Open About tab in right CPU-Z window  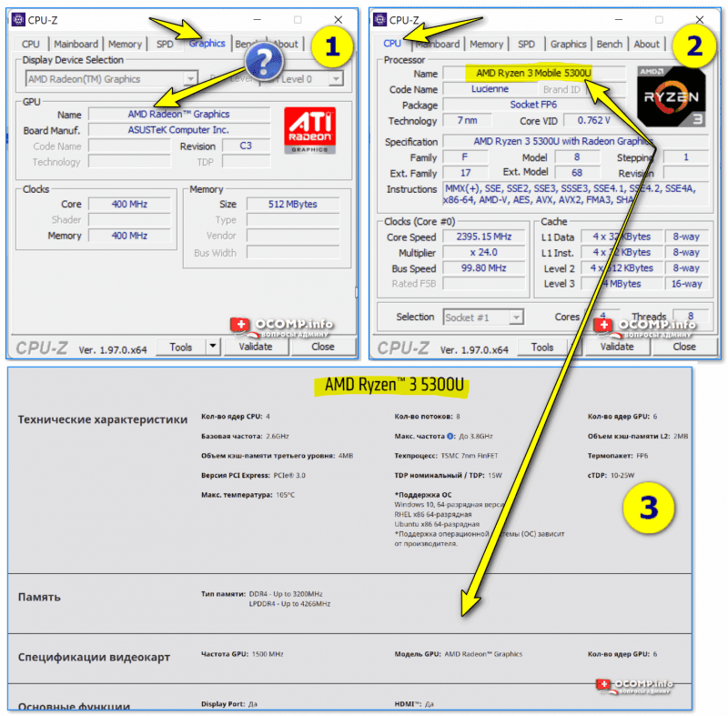(646, 44)
